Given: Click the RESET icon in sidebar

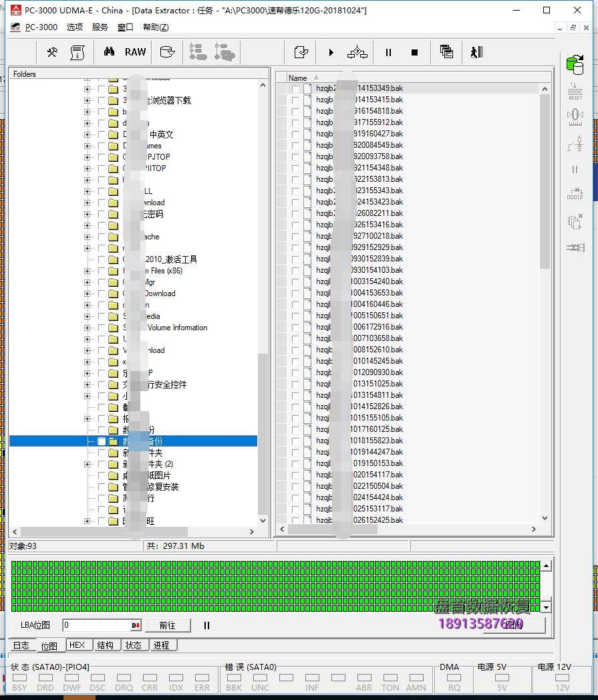Looking at the screenshot, I should click(575, 92).
